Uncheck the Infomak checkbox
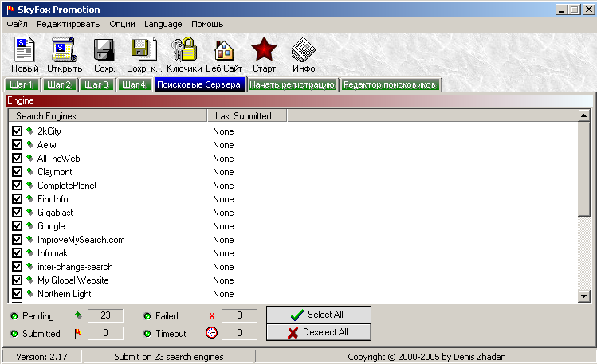597x364 pixels. tap(17, 253)
